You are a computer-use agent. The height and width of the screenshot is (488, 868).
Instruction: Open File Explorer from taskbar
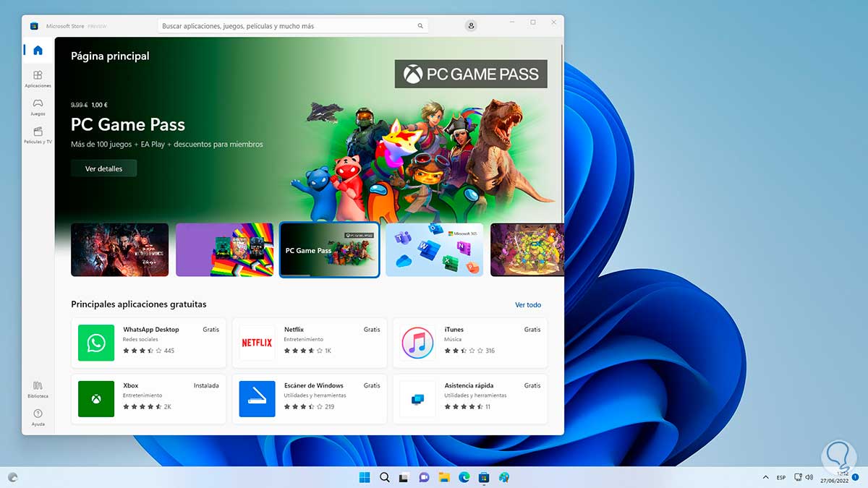(444, 477)
